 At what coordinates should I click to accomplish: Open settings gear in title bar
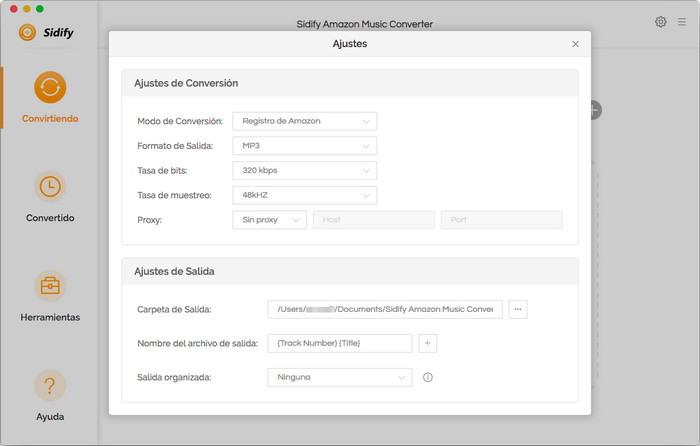click(661, 22)
